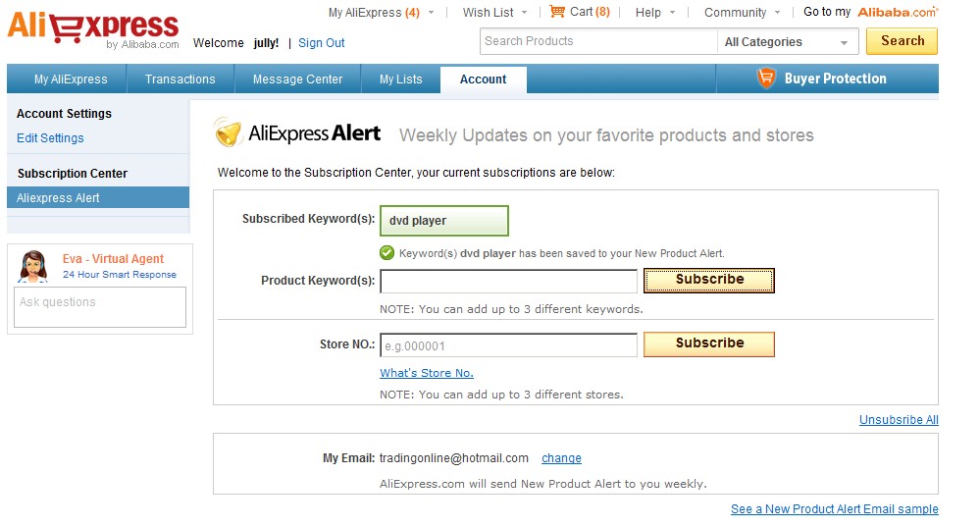This screenshot has height=527, width=980.
Task: Click the AliExpress logo
Action: [93, 29]
